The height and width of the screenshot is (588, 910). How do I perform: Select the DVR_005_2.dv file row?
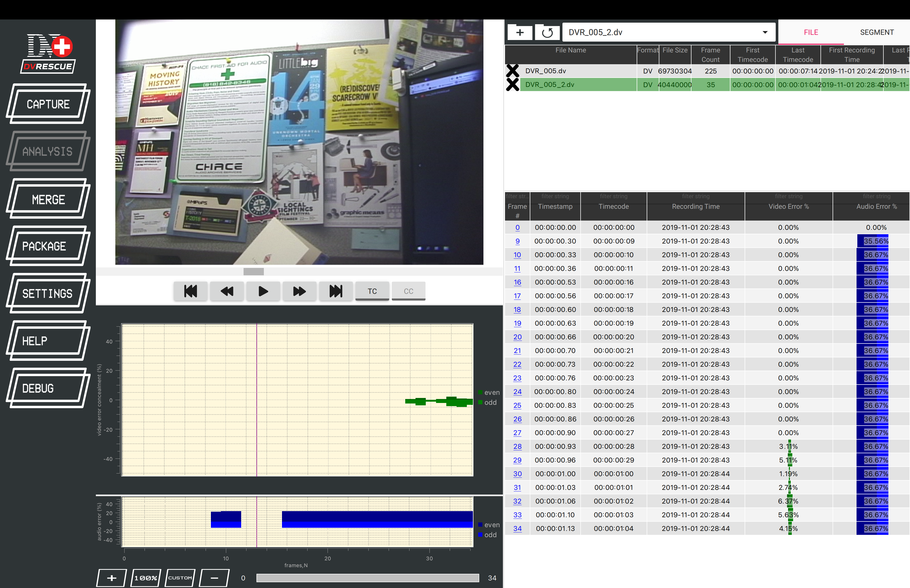point(707,84)
